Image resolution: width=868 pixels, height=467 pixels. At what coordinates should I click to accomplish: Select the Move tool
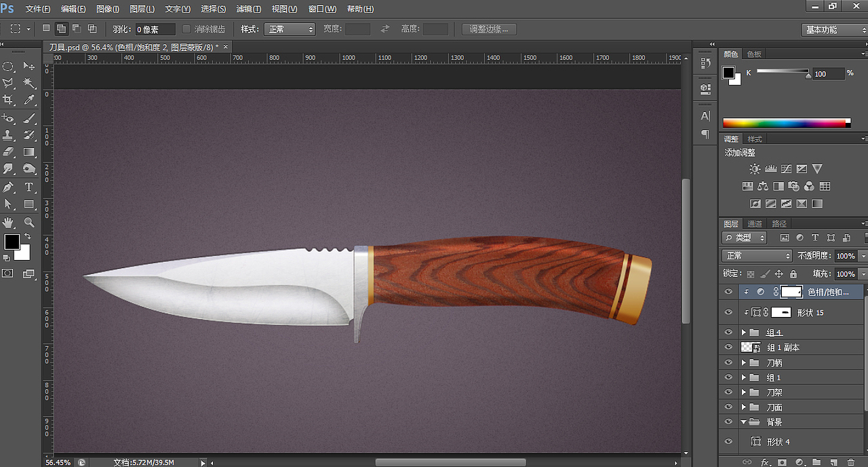coord(29,66)
